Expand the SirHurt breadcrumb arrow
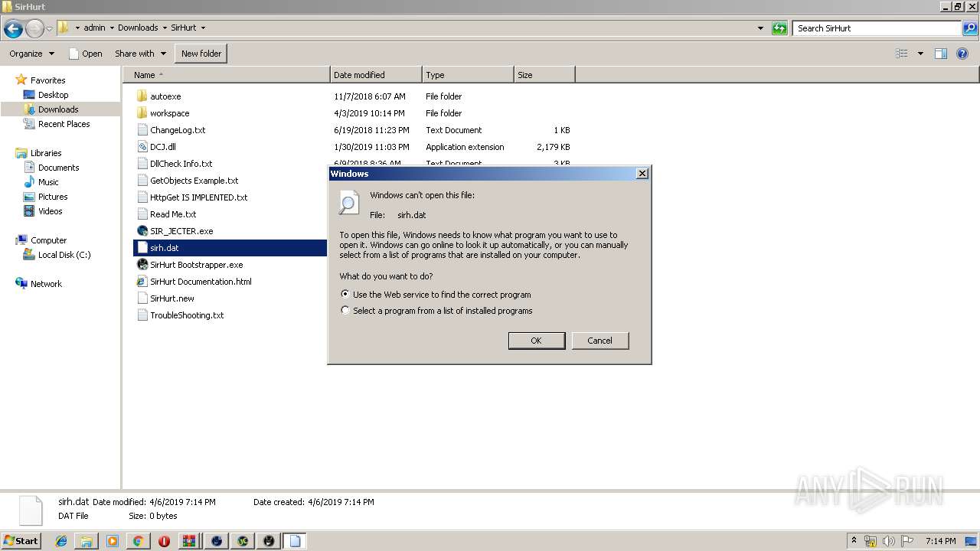 pos(203,28)
